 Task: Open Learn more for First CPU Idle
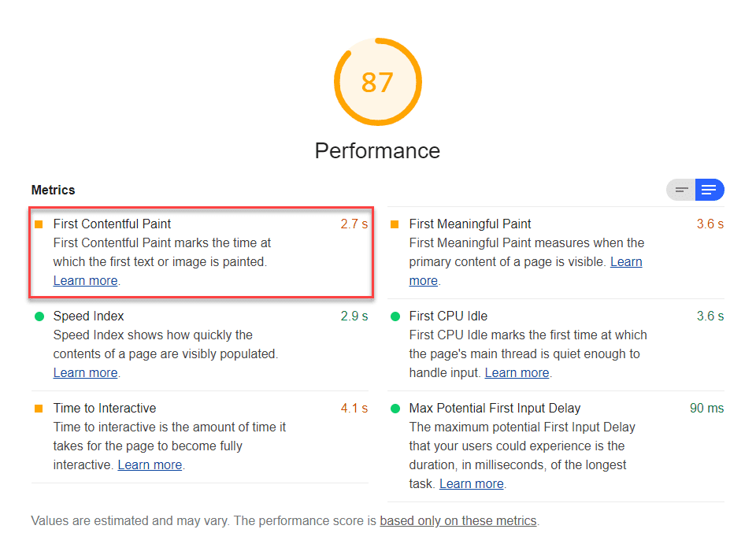click(517, 372)
